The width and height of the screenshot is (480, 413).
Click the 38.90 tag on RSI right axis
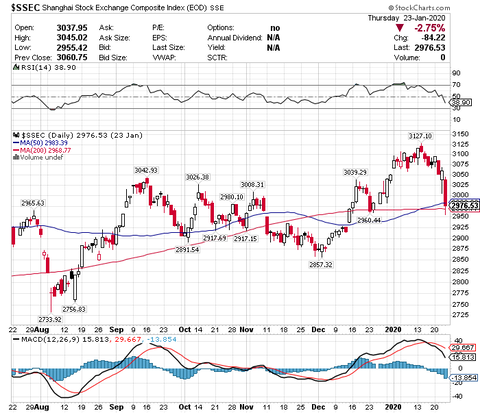pyautogui.click(x=460, y=103)
